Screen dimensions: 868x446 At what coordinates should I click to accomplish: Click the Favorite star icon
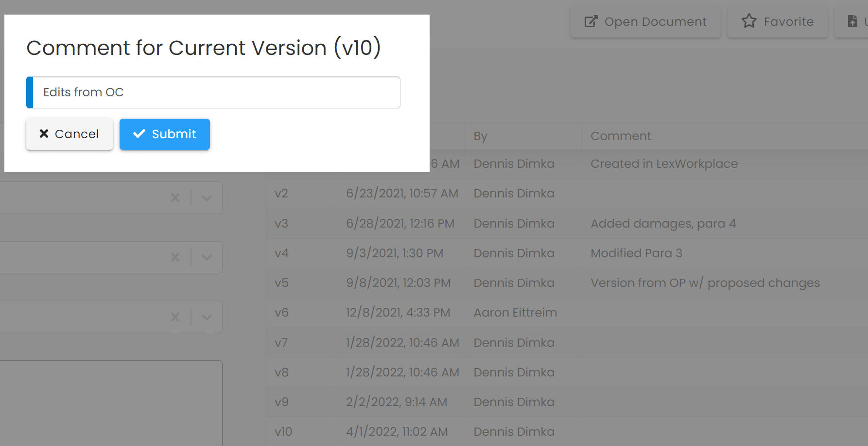[749, 21]
